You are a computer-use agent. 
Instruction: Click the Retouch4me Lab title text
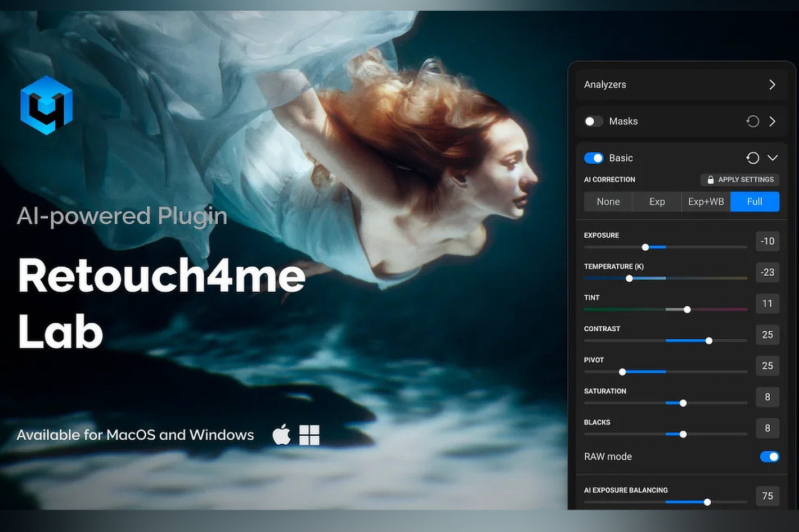pyautogui.click(x=161, y=304)
